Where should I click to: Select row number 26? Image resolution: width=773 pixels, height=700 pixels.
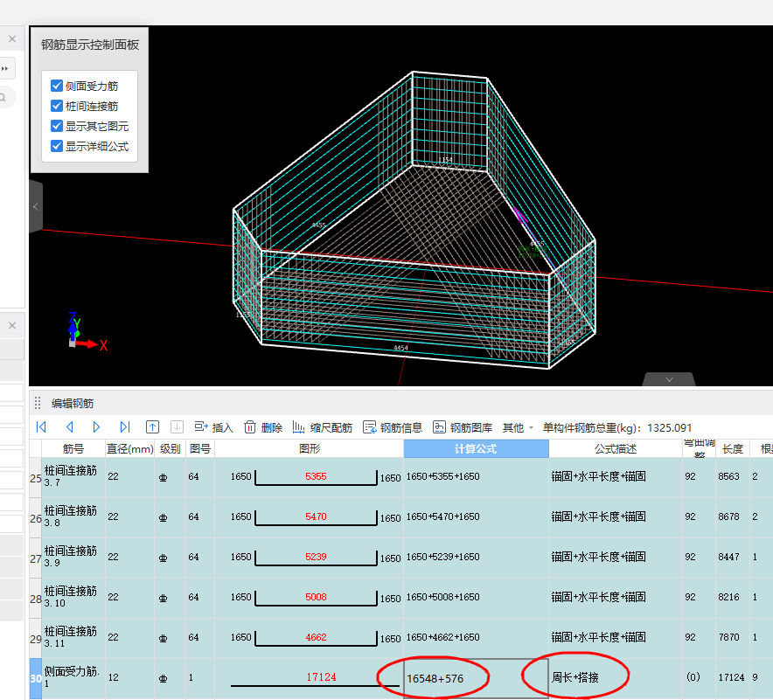pos(36,518)
